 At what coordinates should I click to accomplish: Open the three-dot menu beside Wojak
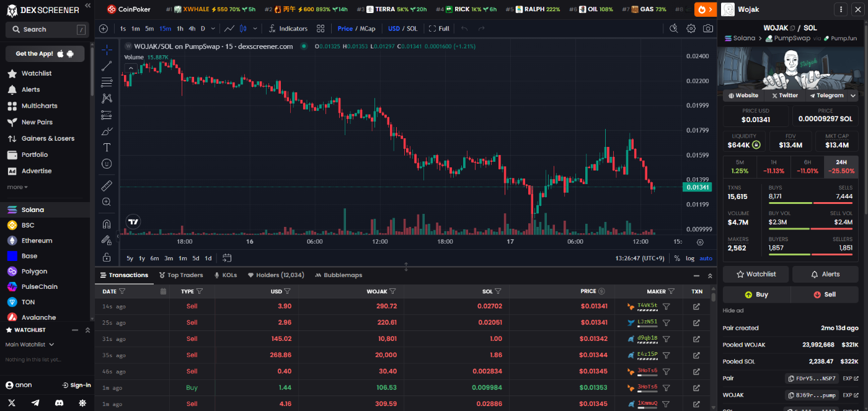841,9
